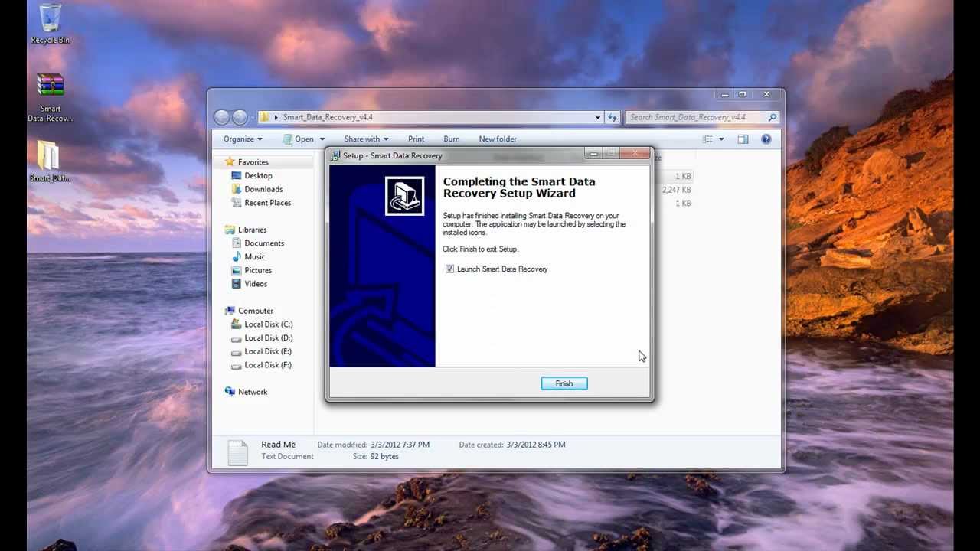
Task: Click the Favorites star icon
Action: tap(230, 162)
